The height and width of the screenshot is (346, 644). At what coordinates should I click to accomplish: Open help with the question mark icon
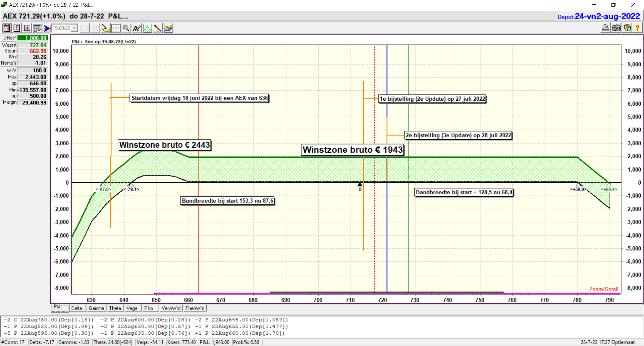pyautogui.click(x=637, y=28)
